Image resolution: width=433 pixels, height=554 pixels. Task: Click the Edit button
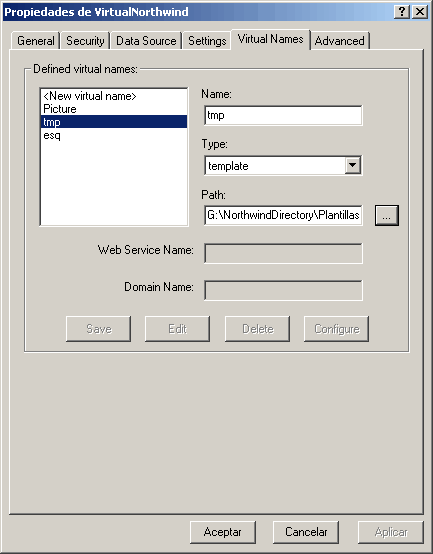177,329
